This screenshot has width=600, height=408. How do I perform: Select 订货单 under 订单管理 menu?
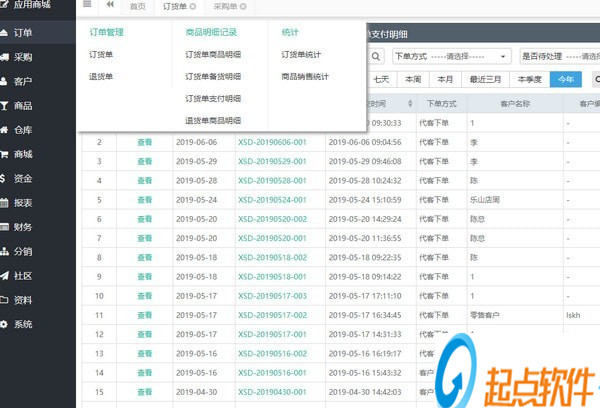[101, 55]
